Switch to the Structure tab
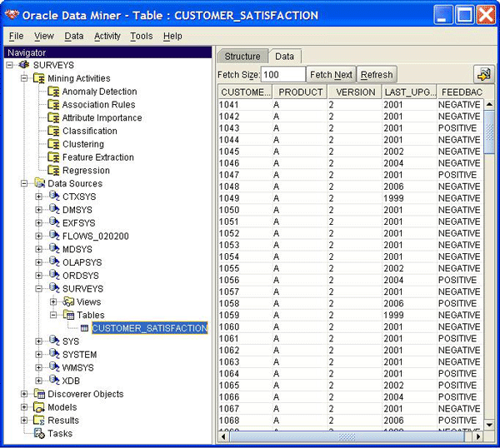The image size is (500, 448). point(242,57)
